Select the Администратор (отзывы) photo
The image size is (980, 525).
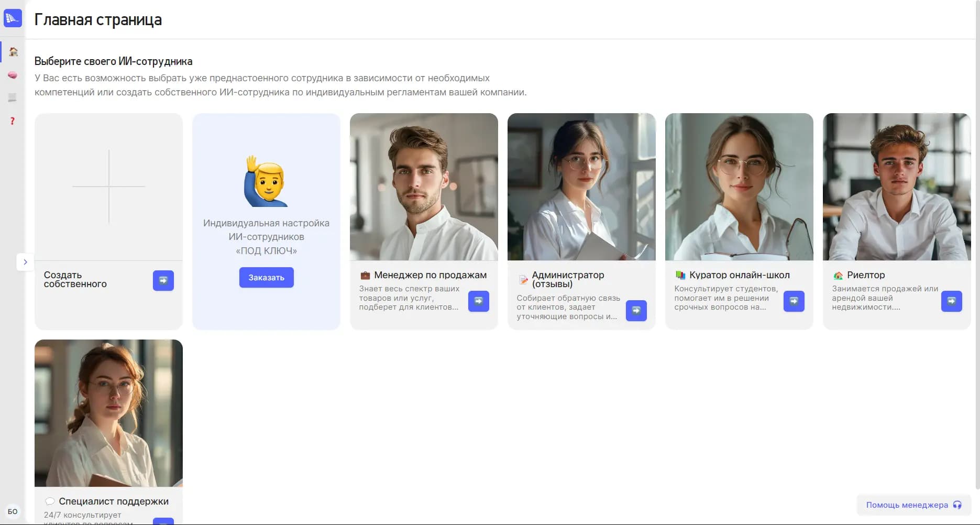click(x=581, y=187)
